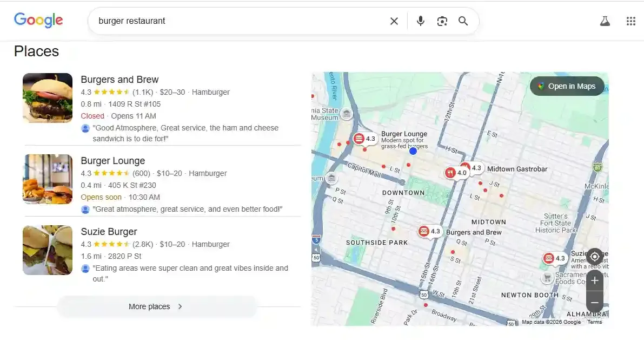644x340 pixels.
Task: Clear the search box with the X
Action: pyautogui.click(x=394, y=21)
